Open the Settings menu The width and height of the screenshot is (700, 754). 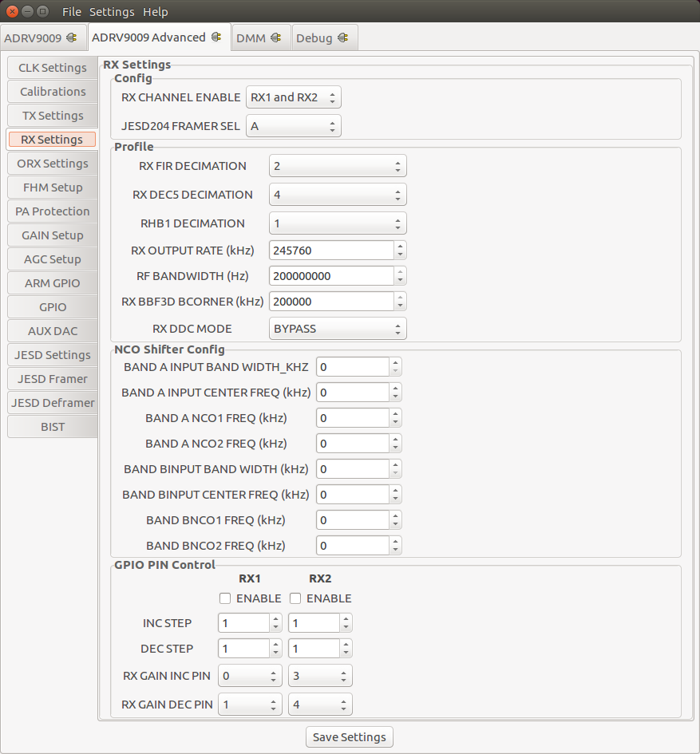pos(112,11)
